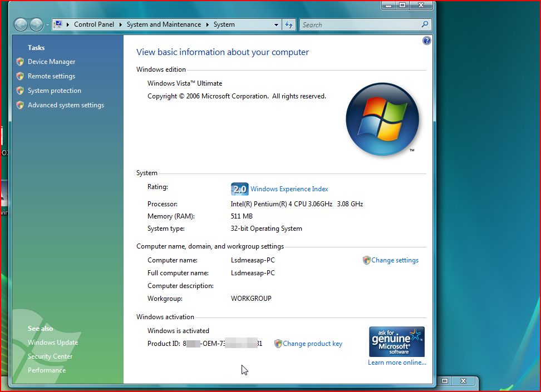
Task: Open address bar history dropdown
Action: [x=276, y=25]
